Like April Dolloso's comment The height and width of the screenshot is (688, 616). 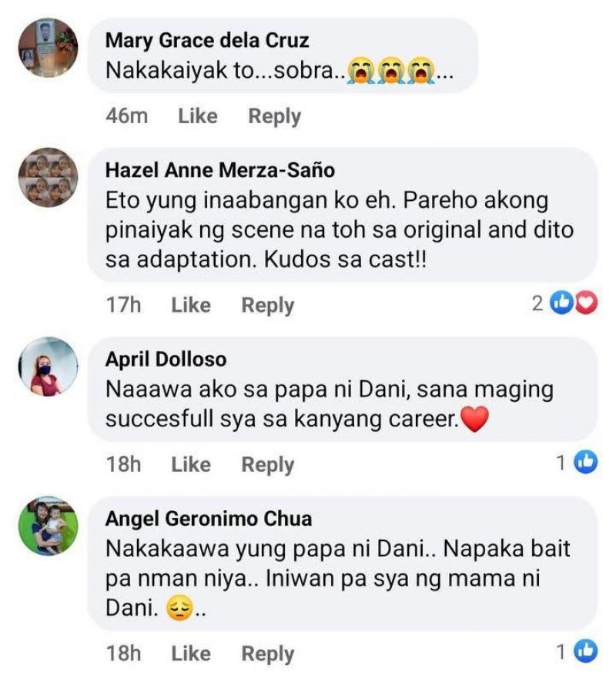click(191, 464)
